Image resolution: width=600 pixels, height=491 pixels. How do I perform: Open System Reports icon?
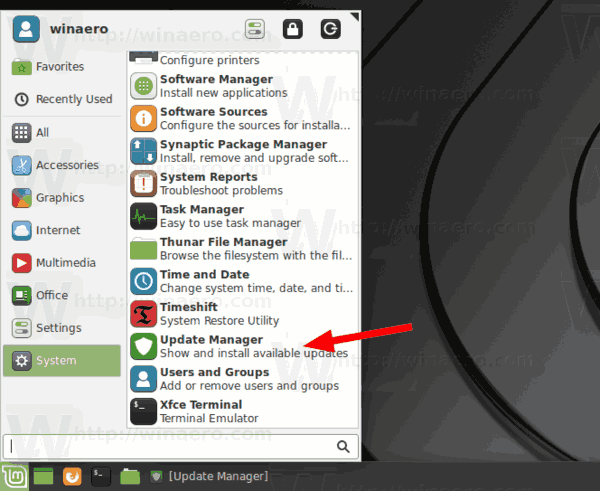[x=143, y=184]
